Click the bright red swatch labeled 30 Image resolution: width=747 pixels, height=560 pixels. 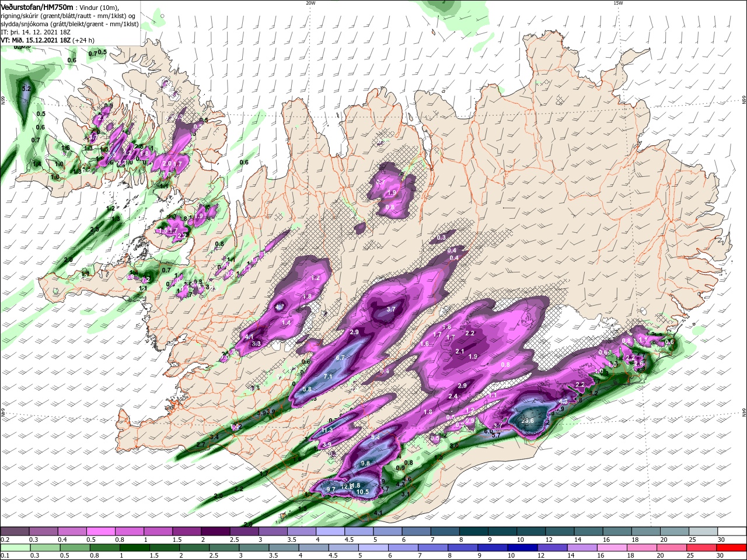click(732, 548)
